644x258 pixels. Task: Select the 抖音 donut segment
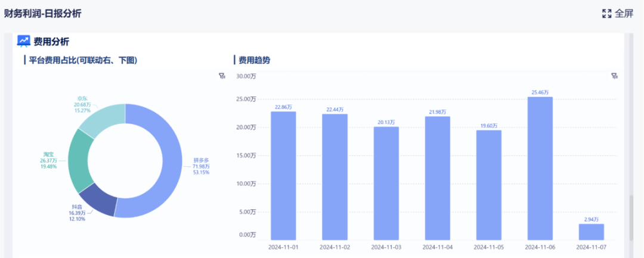[x=98, y=201]
